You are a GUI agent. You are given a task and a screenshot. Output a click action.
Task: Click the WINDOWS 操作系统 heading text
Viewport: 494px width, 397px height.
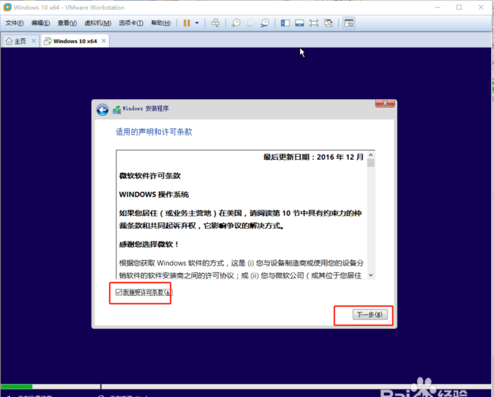(154, 194)
